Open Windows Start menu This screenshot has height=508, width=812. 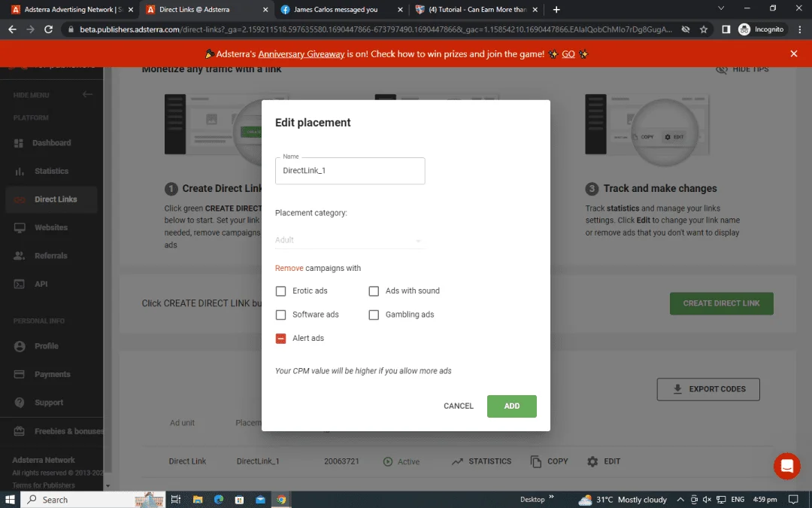(x=10, y=500)
